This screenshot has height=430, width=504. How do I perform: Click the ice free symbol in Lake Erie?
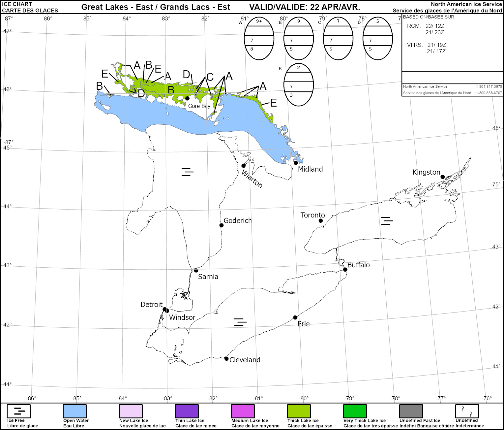point(240,322)
